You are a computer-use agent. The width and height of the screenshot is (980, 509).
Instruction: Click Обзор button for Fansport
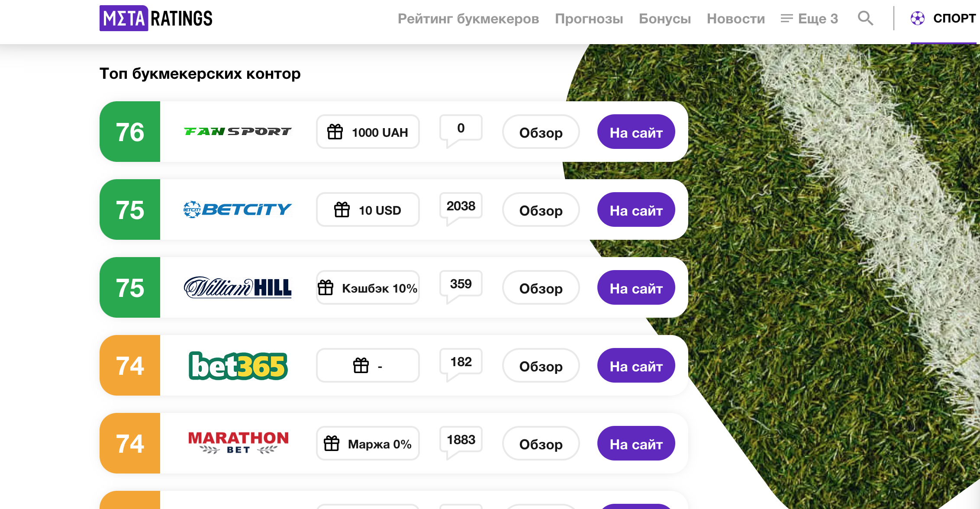[541, 132]
